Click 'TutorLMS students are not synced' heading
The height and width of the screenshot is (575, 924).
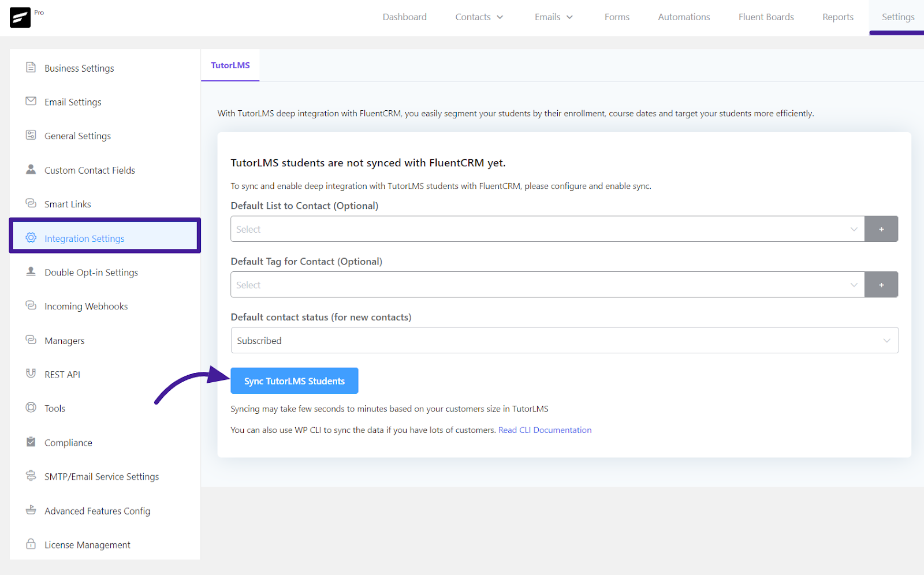[x=368, y=163]
